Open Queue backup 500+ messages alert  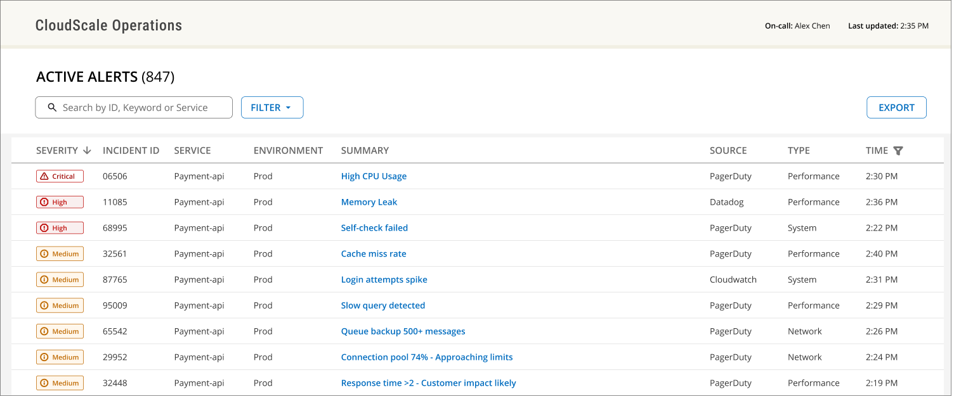(403, 331)
